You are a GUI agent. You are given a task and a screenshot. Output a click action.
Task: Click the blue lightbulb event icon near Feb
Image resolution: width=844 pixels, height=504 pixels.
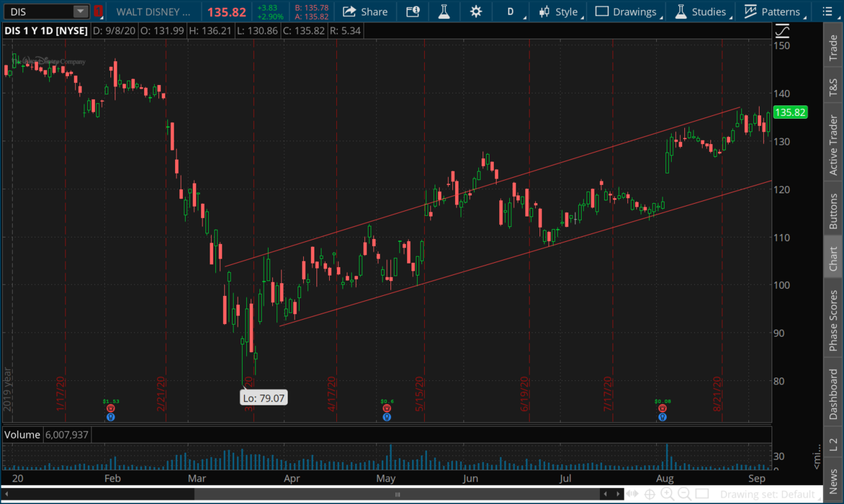click(110, 417)
